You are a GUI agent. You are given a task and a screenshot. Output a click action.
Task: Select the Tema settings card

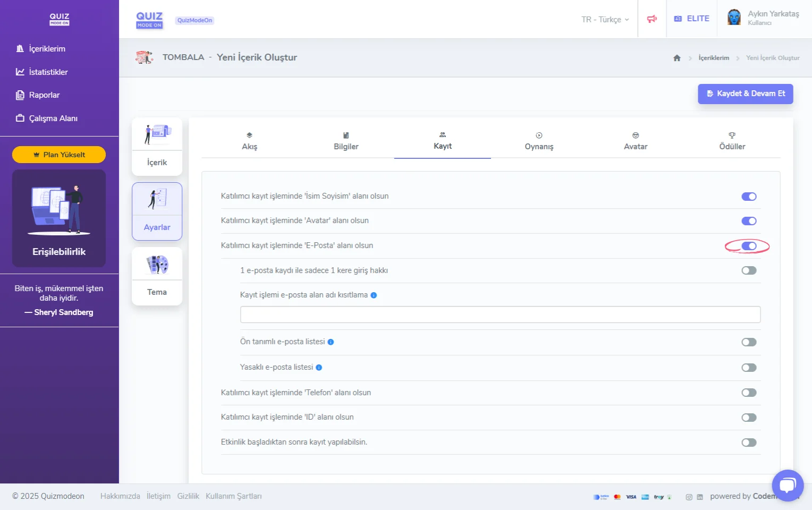(157, 276)
